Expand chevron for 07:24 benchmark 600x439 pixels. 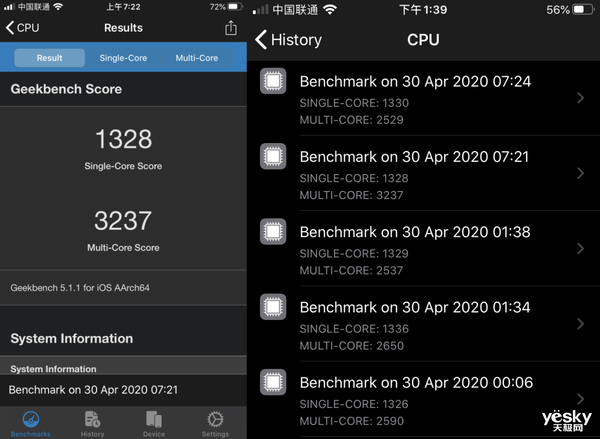click(580, 97)
